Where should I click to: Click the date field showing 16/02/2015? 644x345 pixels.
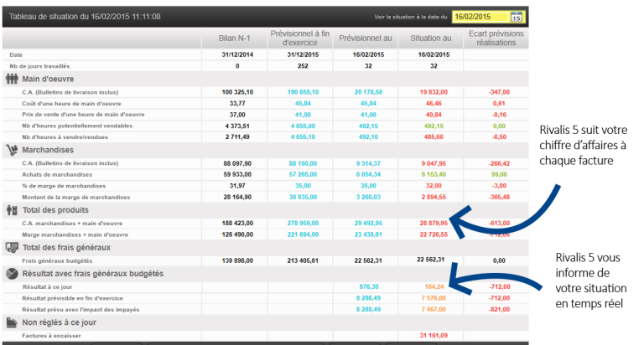tap(480, 17)
